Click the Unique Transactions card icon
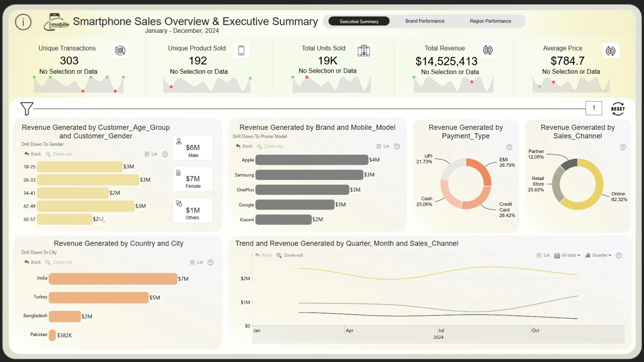The width and height of the screenshot is (644, 362). click(x=120, y=51)
